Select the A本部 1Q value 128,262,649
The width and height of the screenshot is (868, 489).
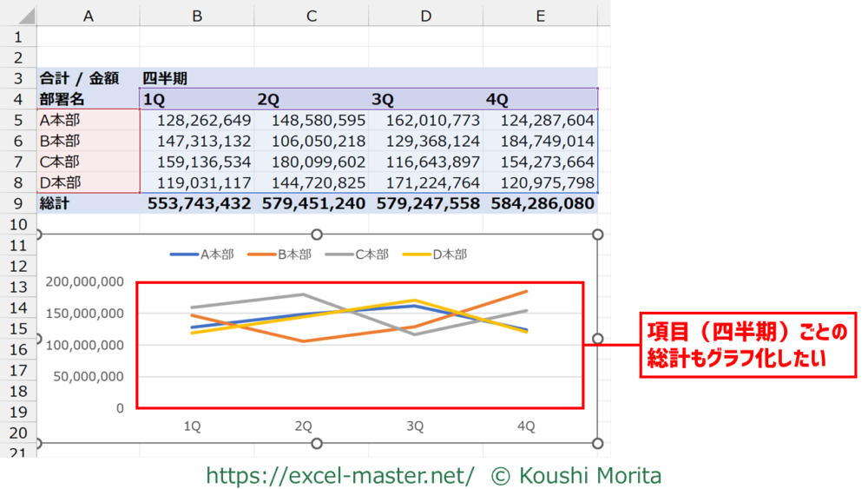(197, 120)
